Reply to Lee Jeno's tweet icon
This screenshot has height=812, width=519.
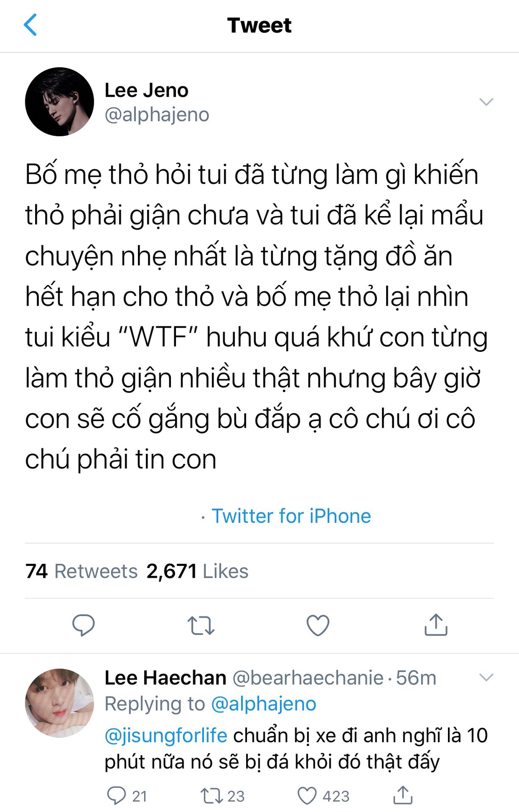coord(83,625)
